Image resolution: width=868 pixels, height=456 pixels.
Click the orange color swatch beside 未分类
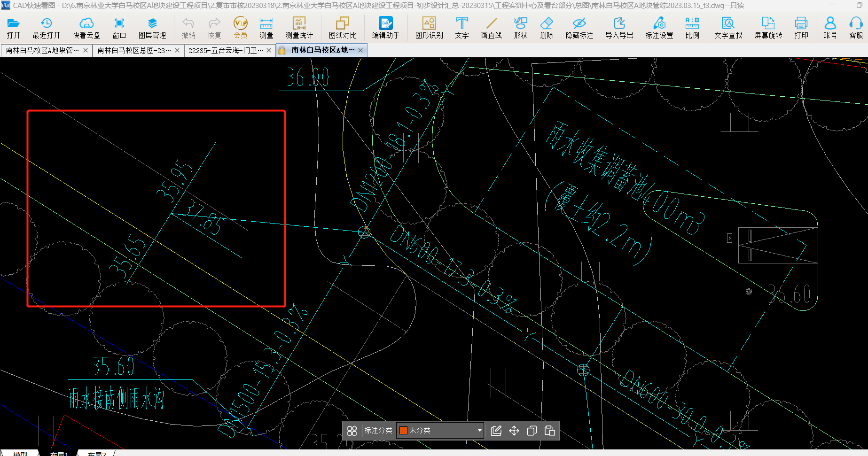click(x=403, y=430)
